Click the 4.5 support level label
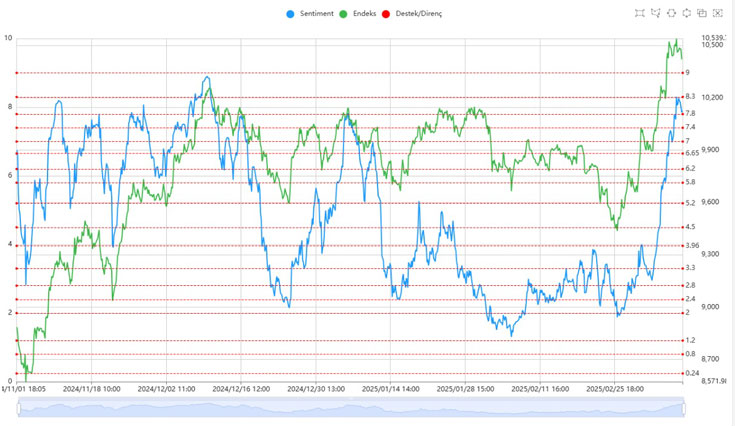 tap(690, 227)
